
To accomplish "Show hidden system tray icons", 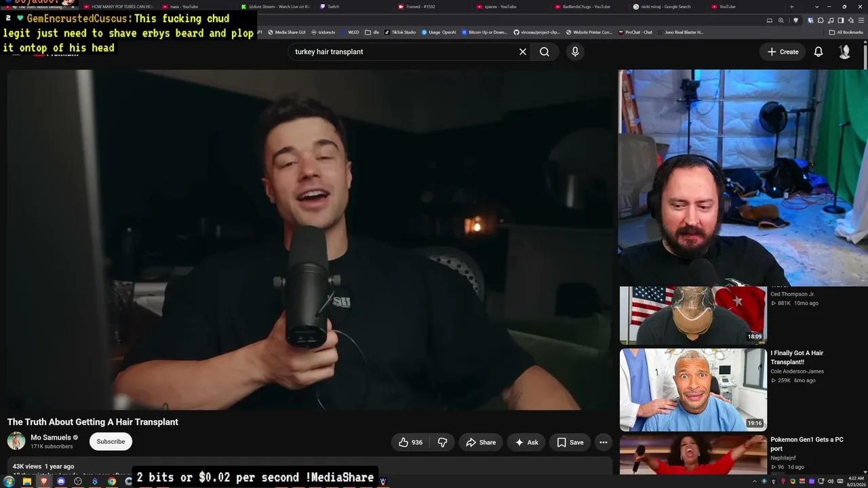I will (755, 481).
